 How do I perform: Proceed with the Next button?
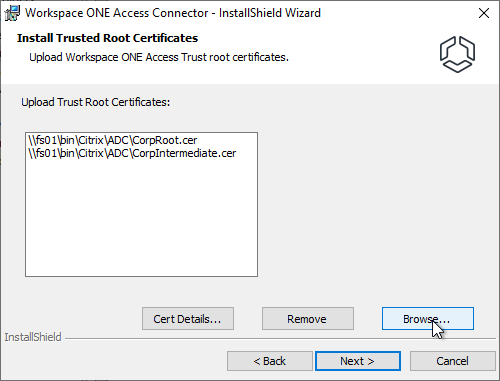(358, 361)
